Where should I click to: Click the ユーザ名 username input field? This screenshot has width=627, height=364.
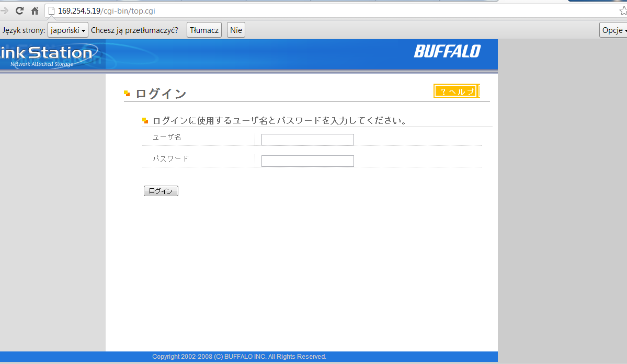pyautogui.click(x=307, y=140)
